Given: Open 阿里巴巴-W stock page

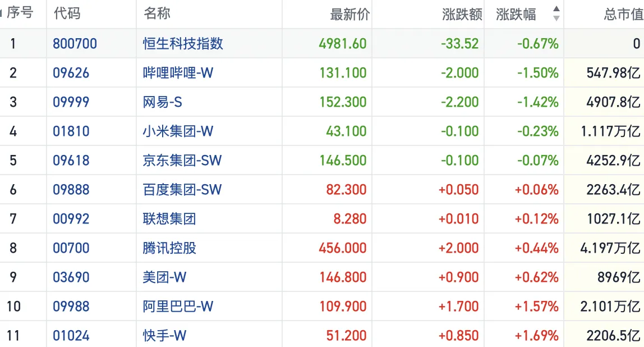Looking at the screenshot, I should pos(178,307).
